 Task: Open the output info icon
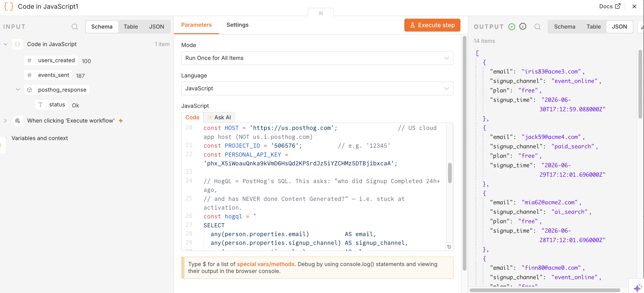pyautogui.click(x=523, y=26)
